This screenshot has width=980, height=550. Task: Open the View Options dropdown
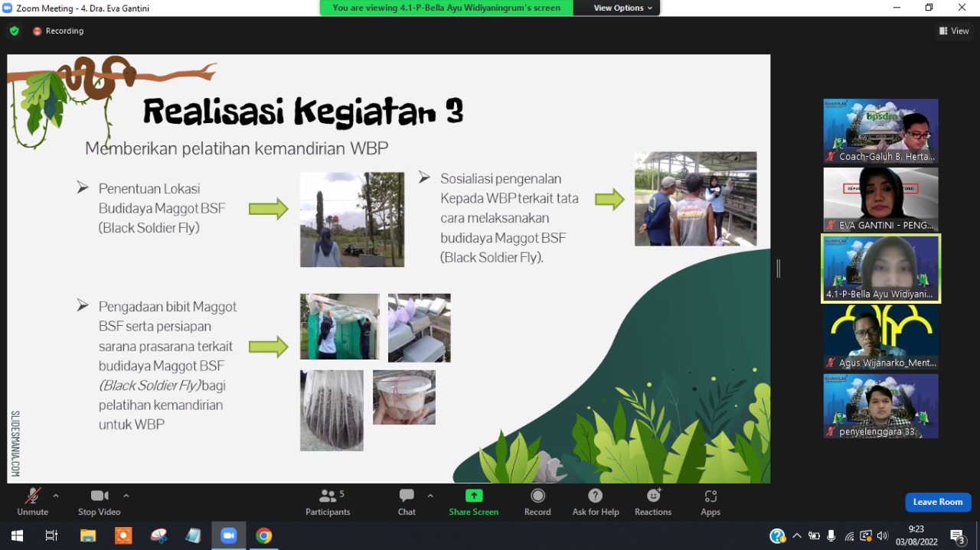pos(623,8)
